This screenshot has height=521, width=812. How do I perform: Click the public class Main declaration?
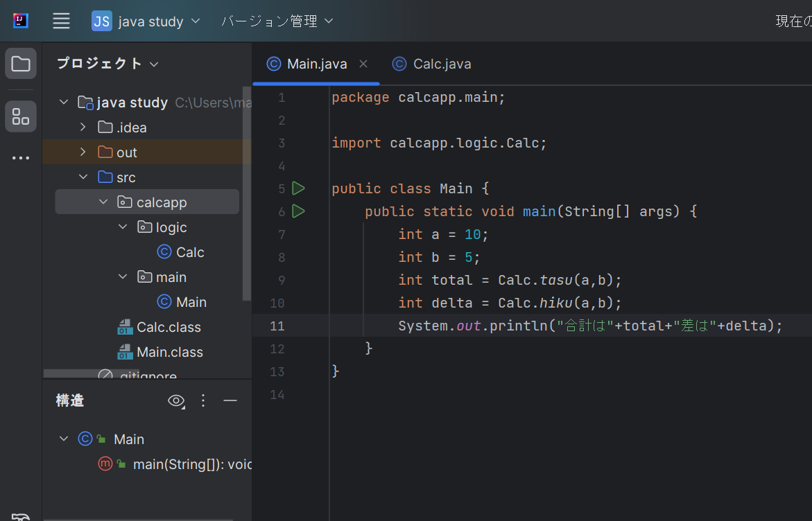pos(410,188)
